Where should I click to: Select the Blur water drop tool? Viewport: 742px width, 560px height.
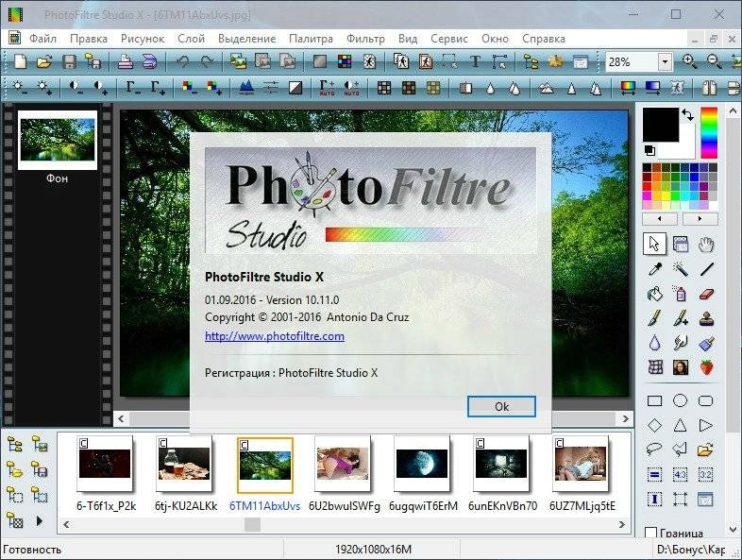tap(655, 343)
